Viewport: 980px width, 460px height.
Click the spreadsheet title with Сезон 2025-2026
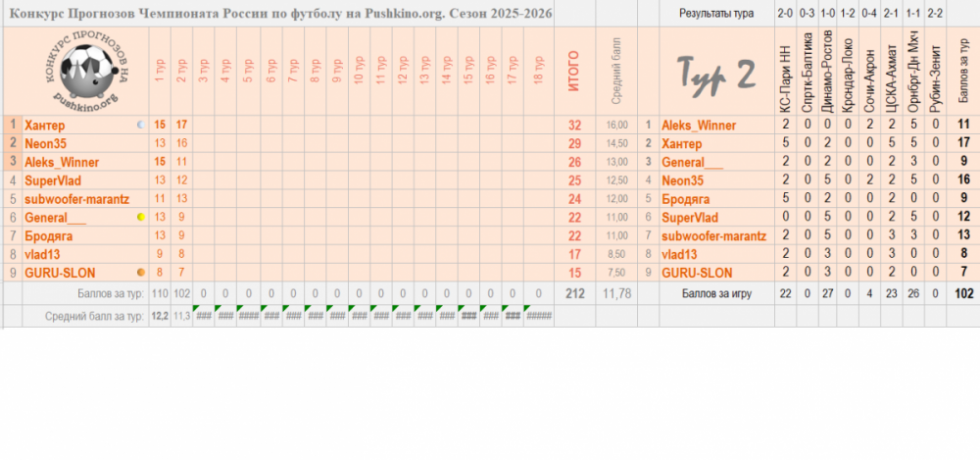[279, 13]
